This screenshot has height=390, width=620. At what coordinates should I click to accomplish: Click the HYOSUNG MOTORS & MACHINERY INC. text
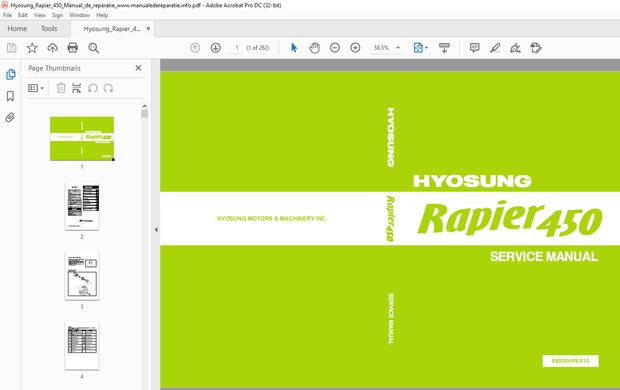[x=272, y=218]
